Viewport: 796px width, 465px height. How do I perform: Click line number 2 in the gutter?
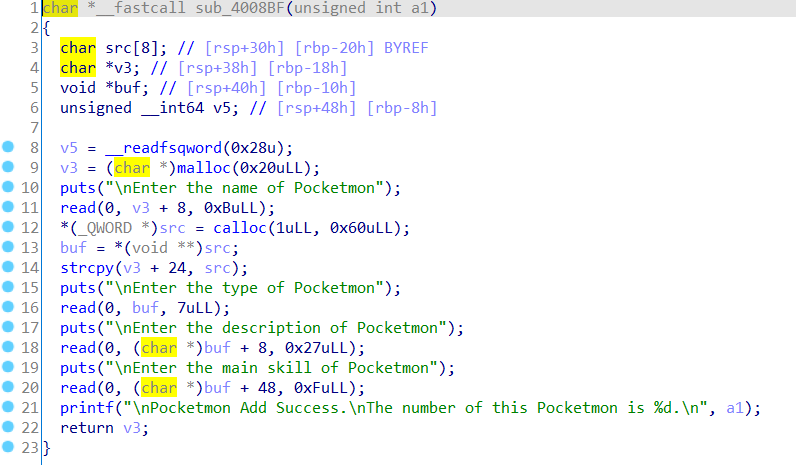pyautogui.click(x=34, y=28)
